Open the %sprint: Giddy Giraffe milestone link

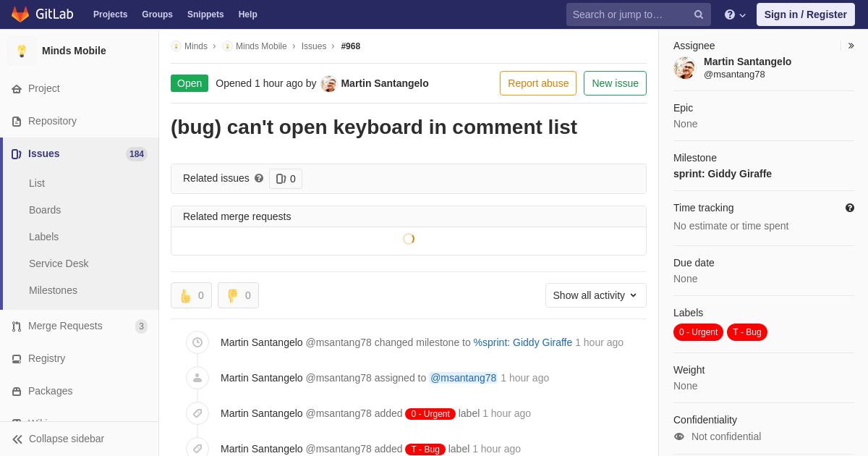(x=523, y=342)
